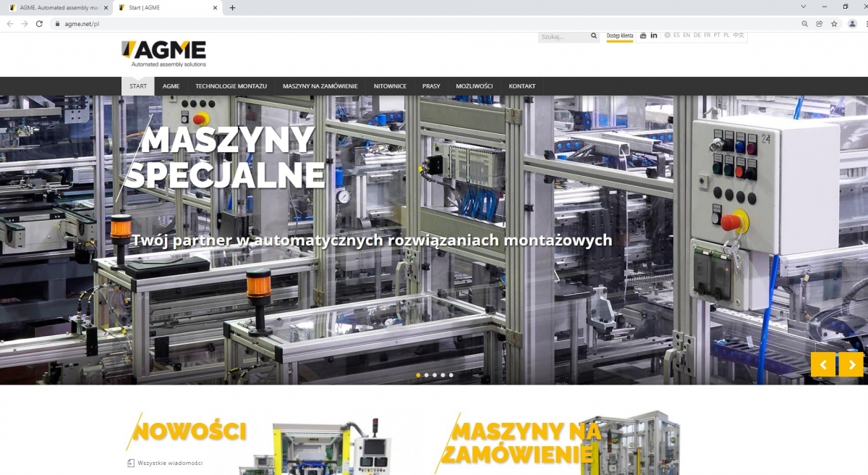The image size is (868, 475).
Task: Click the search magnifier icon beside Szukaj
Action: tap(594, 35)
